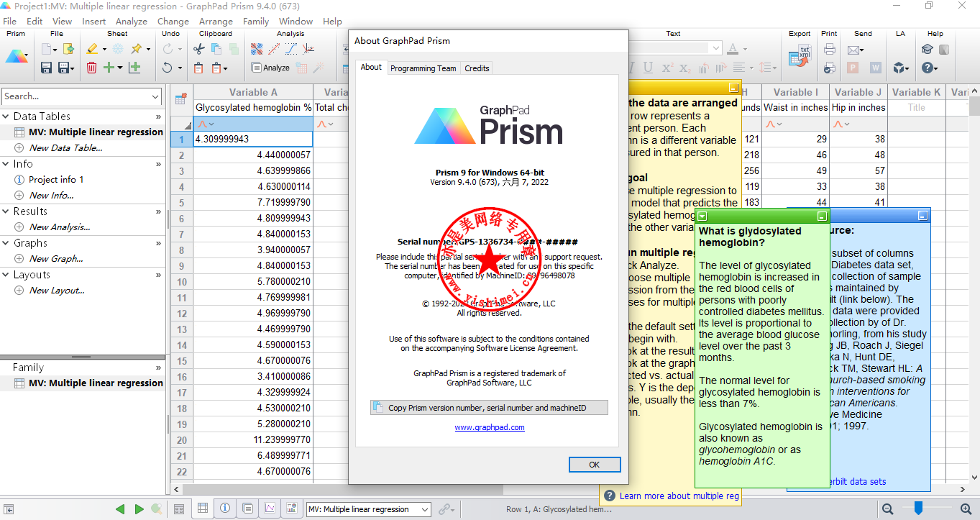Screen dimensions: 980x520
Task: Switch to the Programming Team tab
Action: (x=423, y=68)
